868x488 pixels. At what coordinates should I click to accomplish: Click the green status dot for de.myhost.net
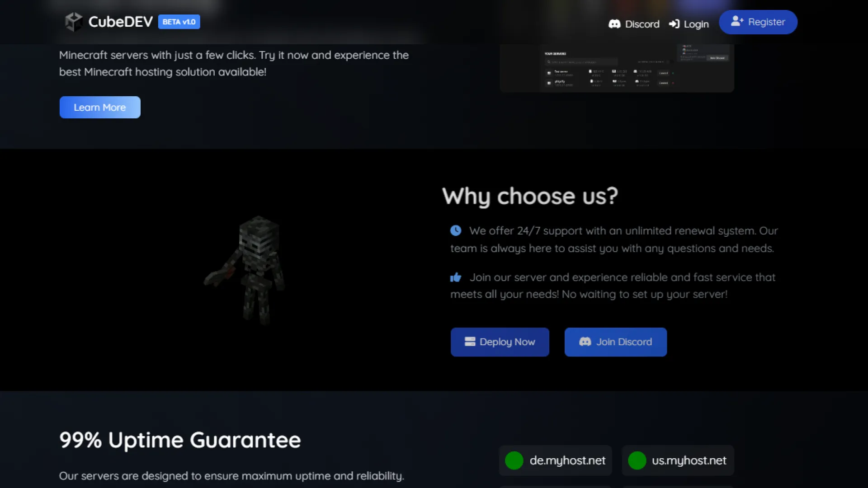pos(514,460)
